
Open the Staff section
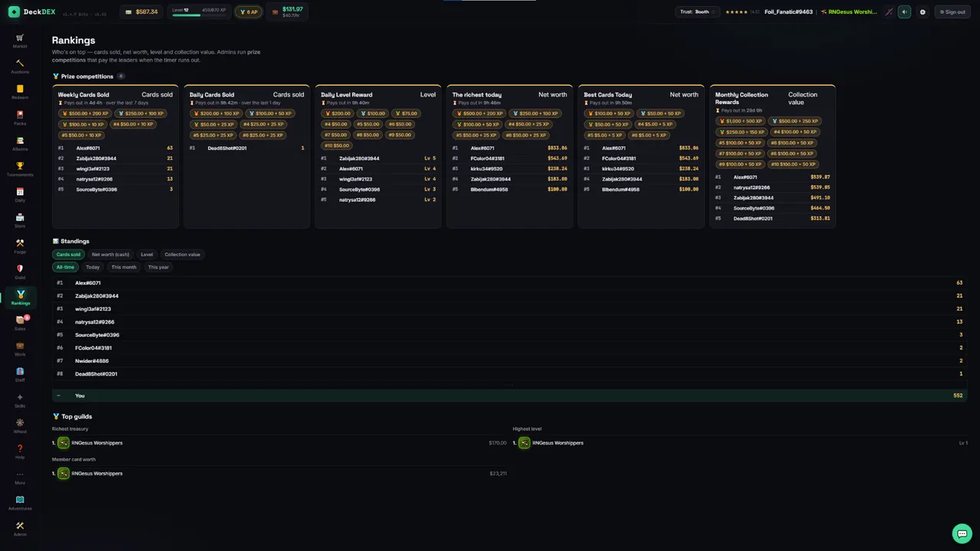click(x=20, y=375)
